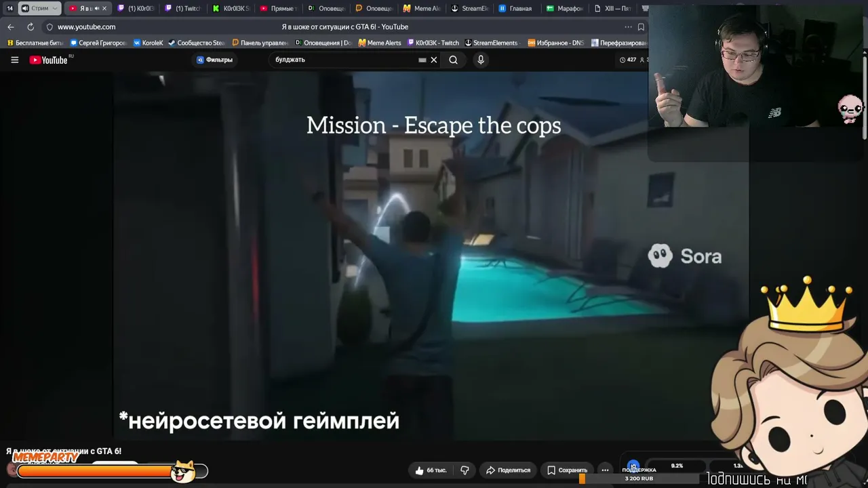
Task: Open the Сергей Григорьев bookmark
Action: [98, 43]
